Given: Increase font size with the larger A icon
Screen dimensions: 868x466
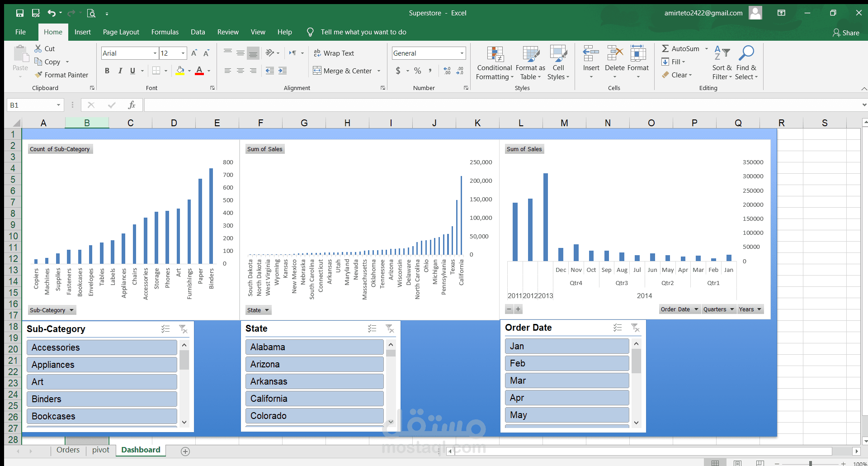Looking at the screenshot, I should (194, 53).
